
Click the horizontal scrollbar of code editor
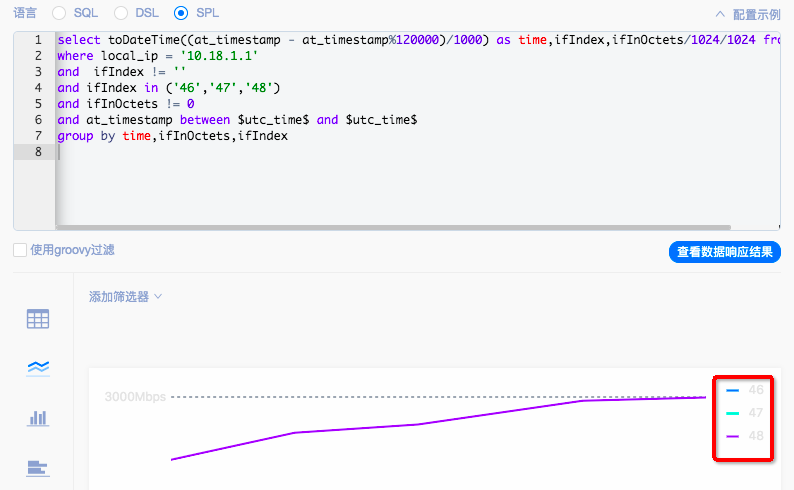[393, 227]
